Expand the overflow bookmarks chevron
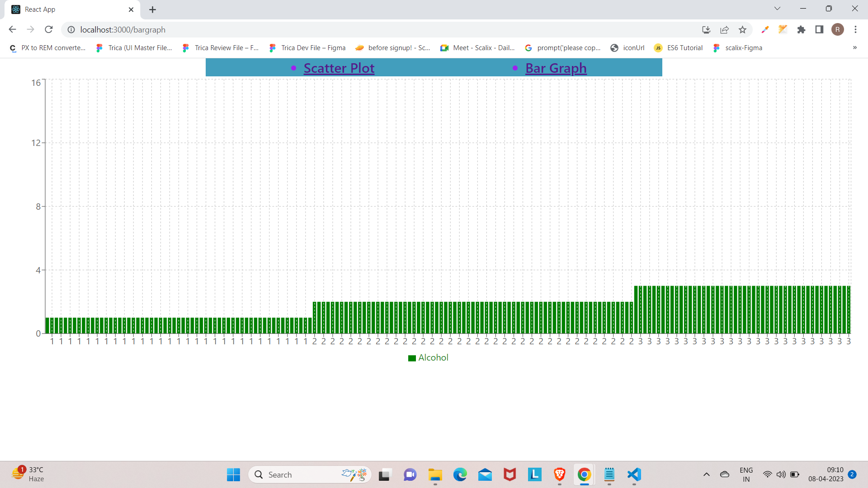The width and height of the screenshot is (868, 488). [x=855, y=47]
